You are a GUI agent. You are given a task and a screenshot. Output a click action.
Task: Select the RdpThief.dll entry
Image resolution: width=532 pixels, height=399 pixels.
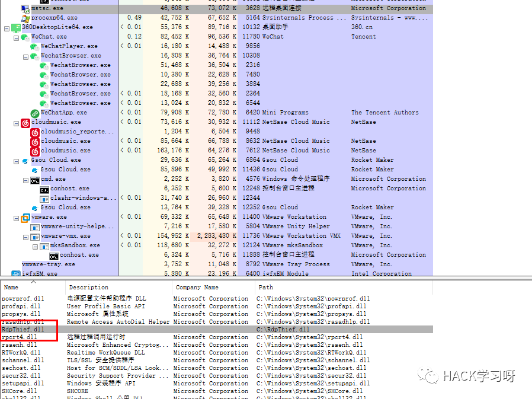click(216, 330)
